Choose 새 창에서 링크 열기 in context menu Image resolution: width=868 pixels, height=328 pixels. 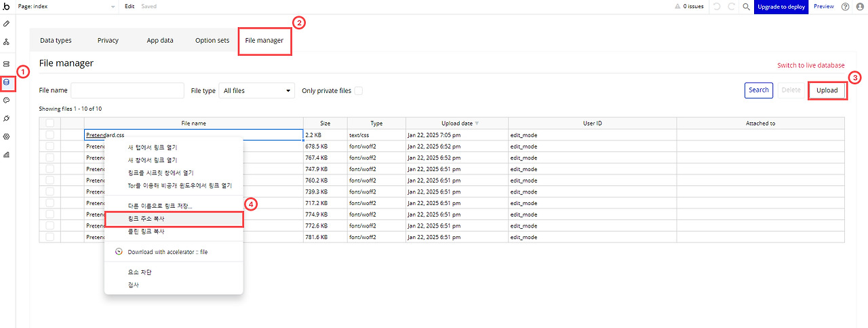tap(174, 160)
